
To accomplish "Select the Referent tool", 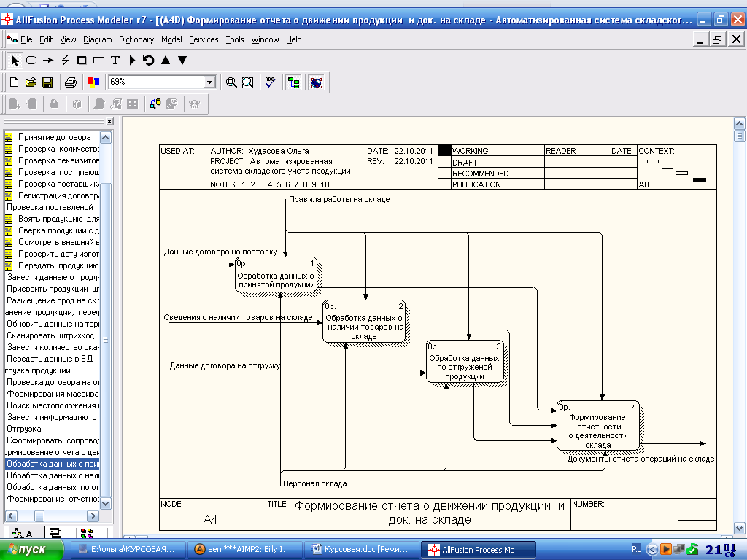I will point(98,61).
